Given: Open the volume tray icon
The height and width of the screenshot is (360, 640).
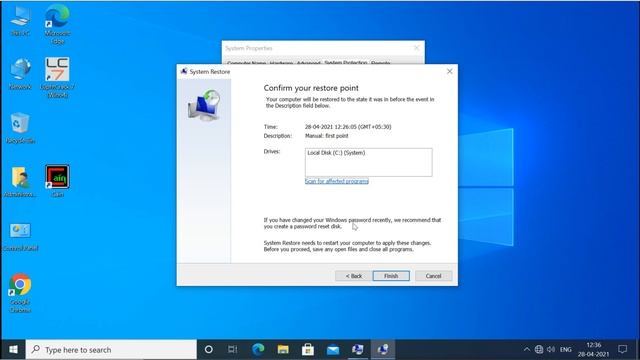Looking at the screenshot, I should coord(551,349).
